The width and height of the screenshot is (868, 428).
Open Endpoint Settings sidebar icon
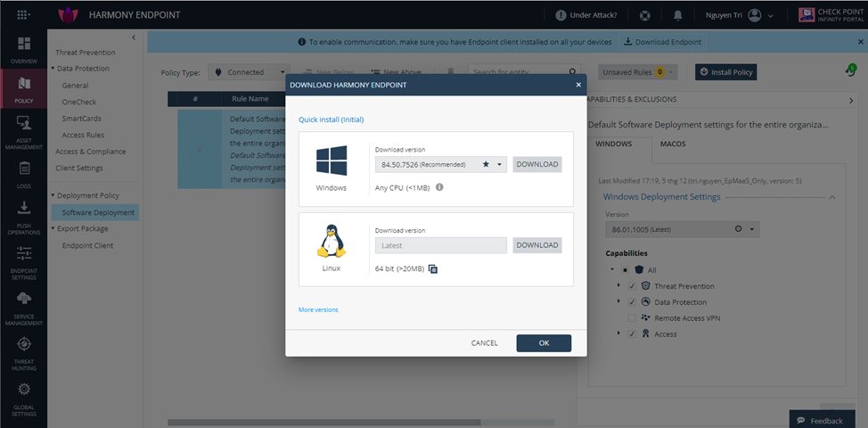click(x=24, y=253)
